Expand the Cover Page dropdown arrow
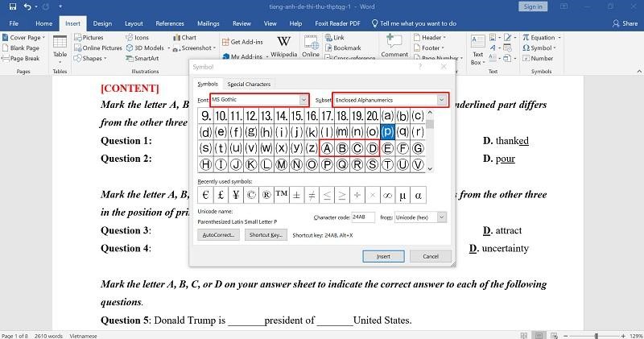This screenshot has height=339, width=644. point(43,37)
